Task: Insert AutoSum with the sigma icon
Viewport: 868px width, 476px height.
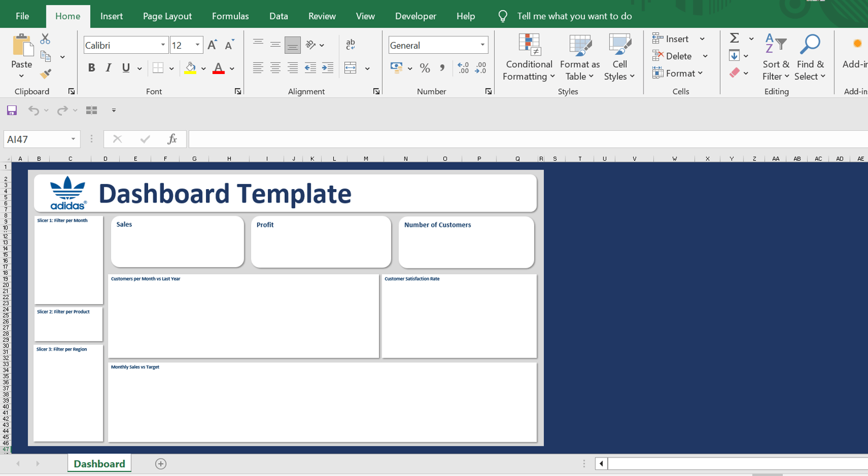Action: (734, 38)
